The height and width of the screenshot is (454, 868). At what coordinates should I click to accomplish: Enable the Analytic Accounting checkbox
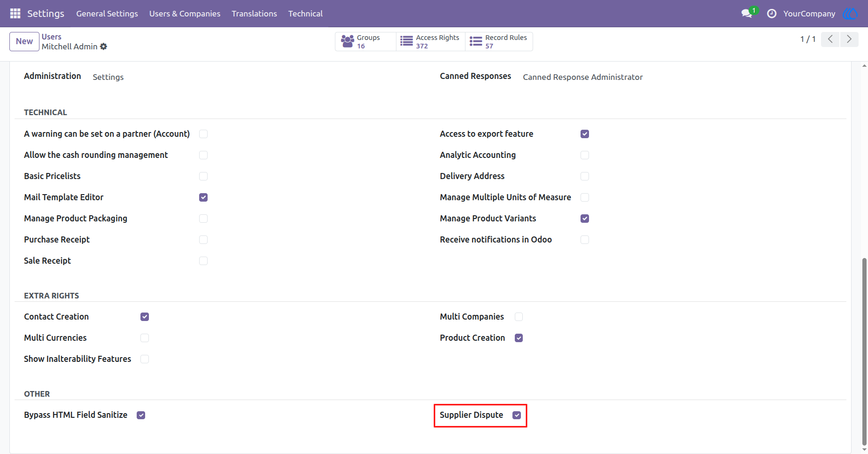coord(585,155)
